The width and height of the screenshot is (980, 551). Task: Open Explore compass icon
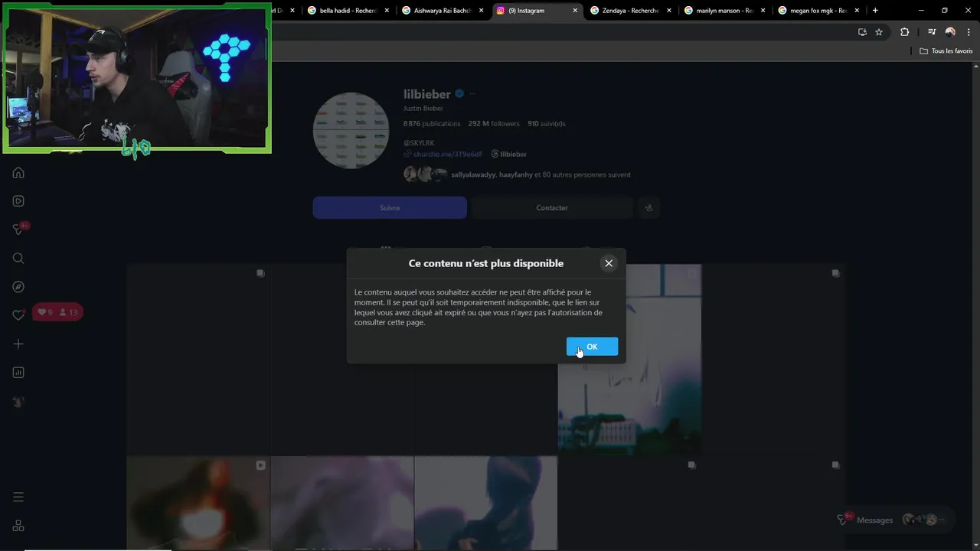(18, 287)
